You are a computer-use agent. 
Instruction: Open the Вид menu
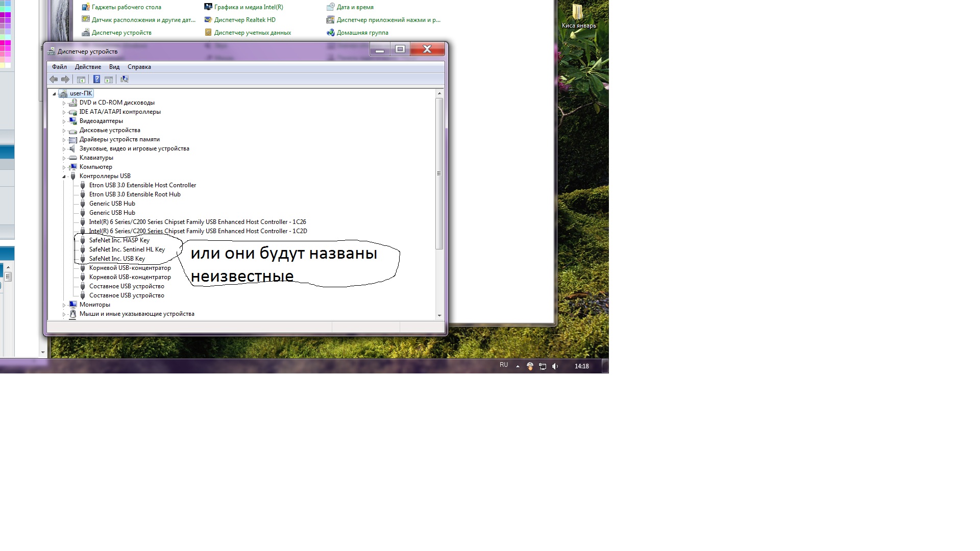click(114, 67)
